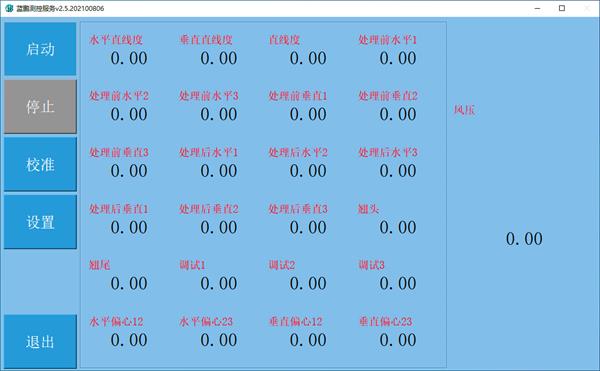Exit the app via 退出 button
Screen dimensions: 600x371
(40, 341)
